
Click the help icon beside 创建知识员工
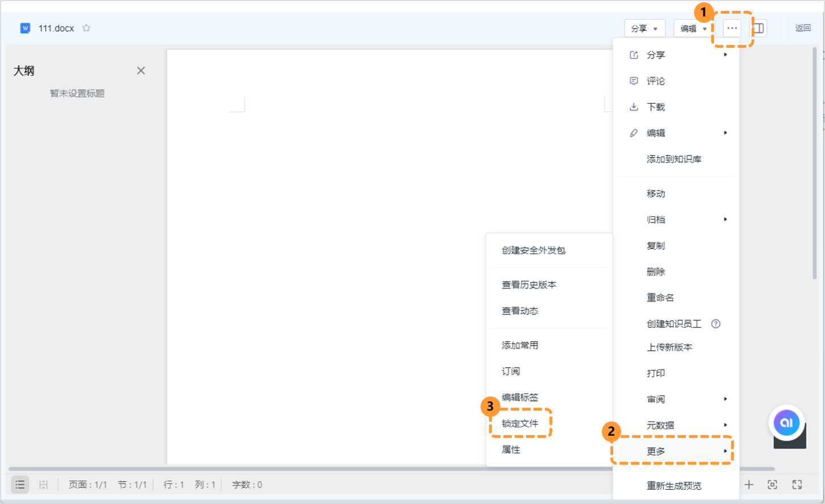(715, 324)
